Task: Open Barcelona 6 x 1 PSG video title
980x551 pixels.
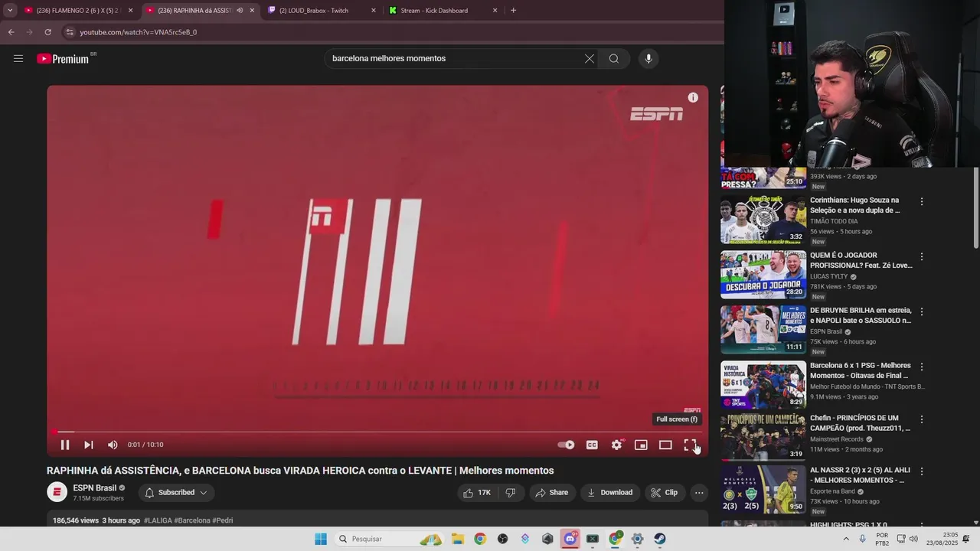Action: [861, 370]
